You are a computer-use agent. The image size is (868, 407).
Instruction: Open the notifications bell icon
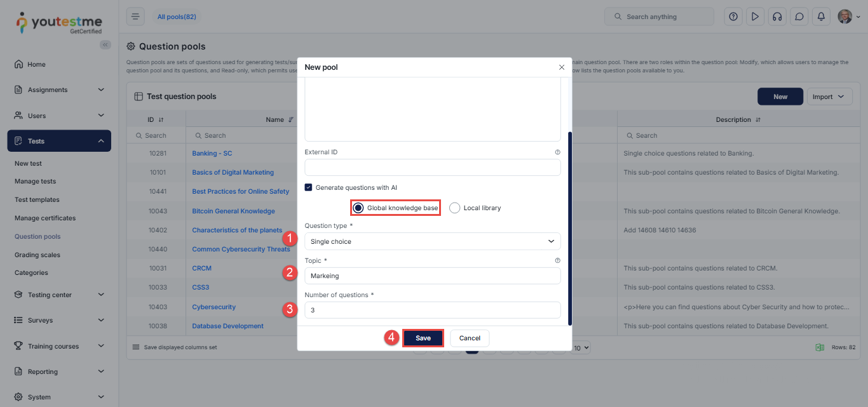pos(821,17)
